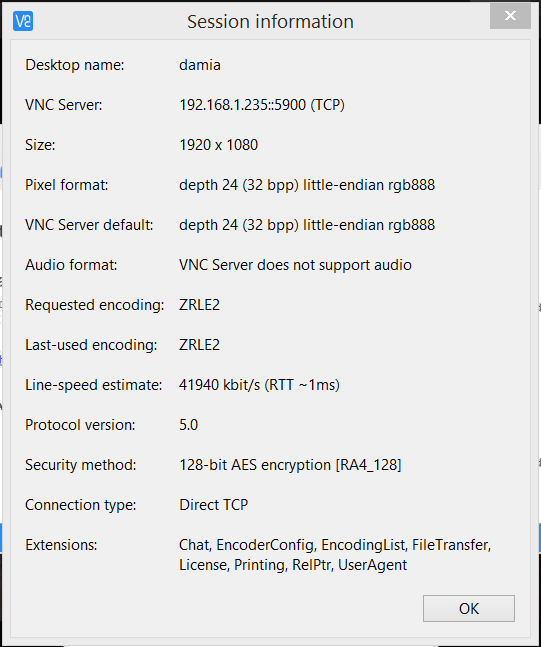Screen dimensions: 541x647
Task: Click the Pixel format value text
Action: coord(307,185)
